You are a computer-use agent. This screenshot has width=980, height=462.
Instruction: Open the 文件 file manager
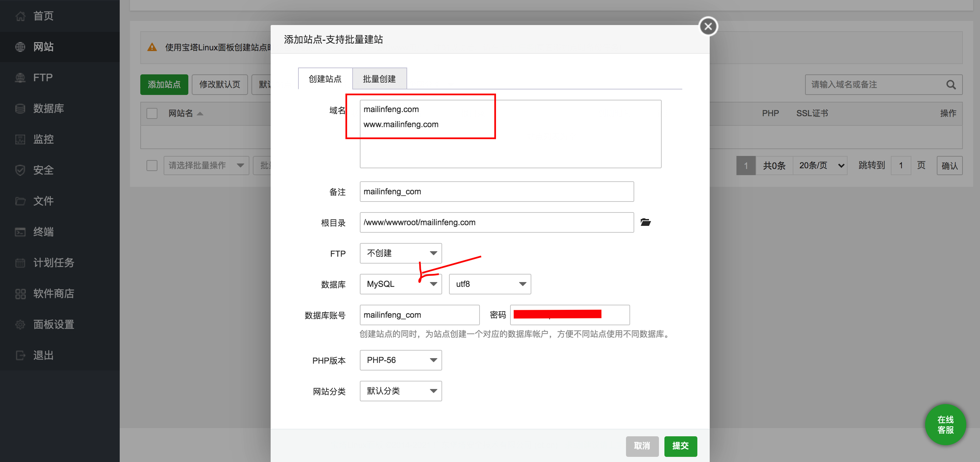point(43,201)
